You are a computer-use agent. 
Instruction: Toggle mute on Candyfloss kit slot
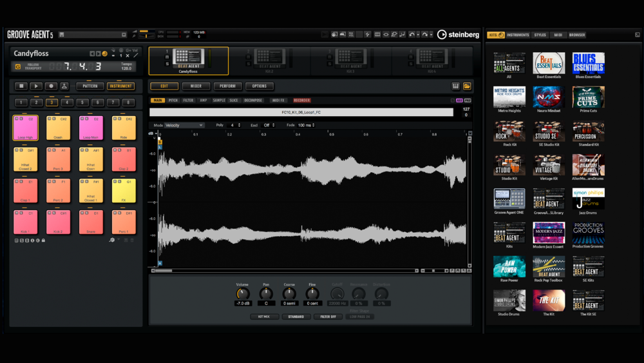tap(167, 57)
